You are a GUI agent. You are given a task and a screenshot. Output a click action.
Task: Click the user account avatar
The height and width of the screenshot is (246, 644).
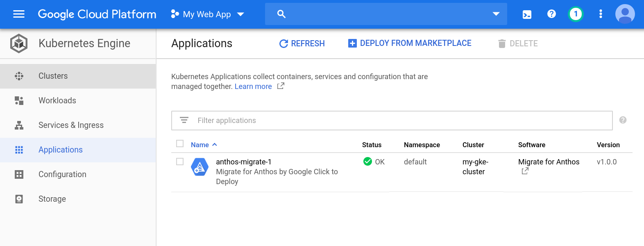[625, 14]
